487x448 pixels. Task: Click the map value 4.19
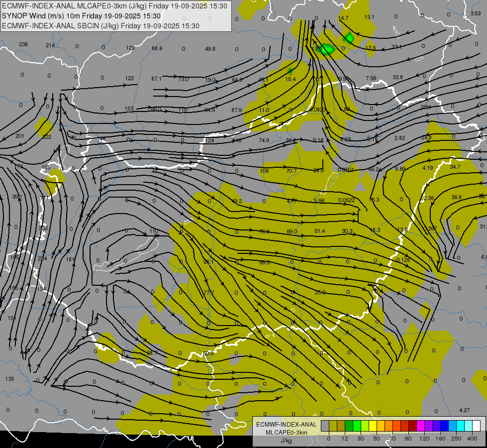pos(428,168)
